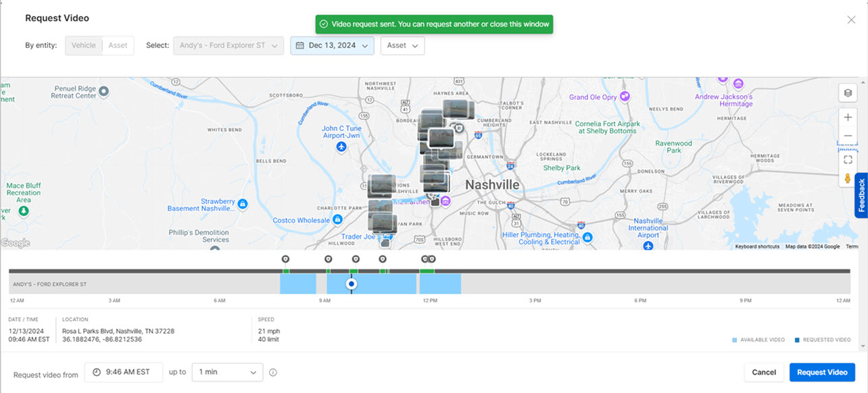
Task: Select the current position marker on the timeline
Action: click(x=352, y=284)
